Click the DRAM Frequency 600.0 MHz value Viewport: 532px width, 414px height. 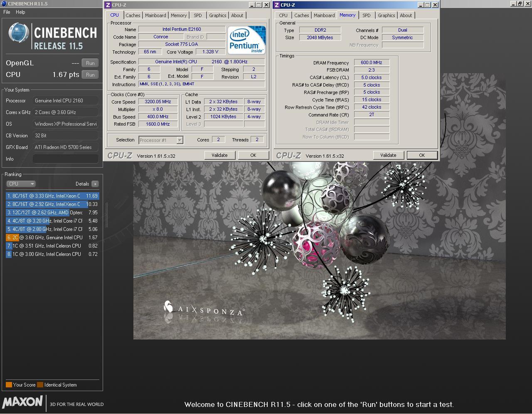point(372,63)
